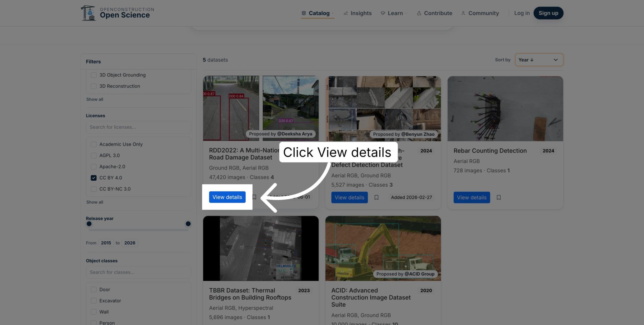
Task: Check the Door object class
Action: pos(93,290)
